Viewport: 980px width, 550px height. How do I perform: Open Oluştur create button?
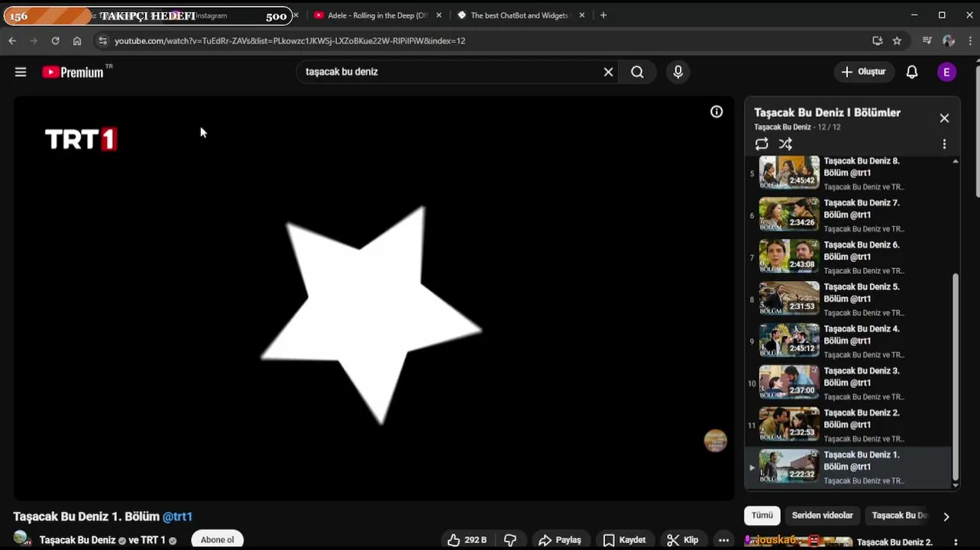[x=864, y=72]
